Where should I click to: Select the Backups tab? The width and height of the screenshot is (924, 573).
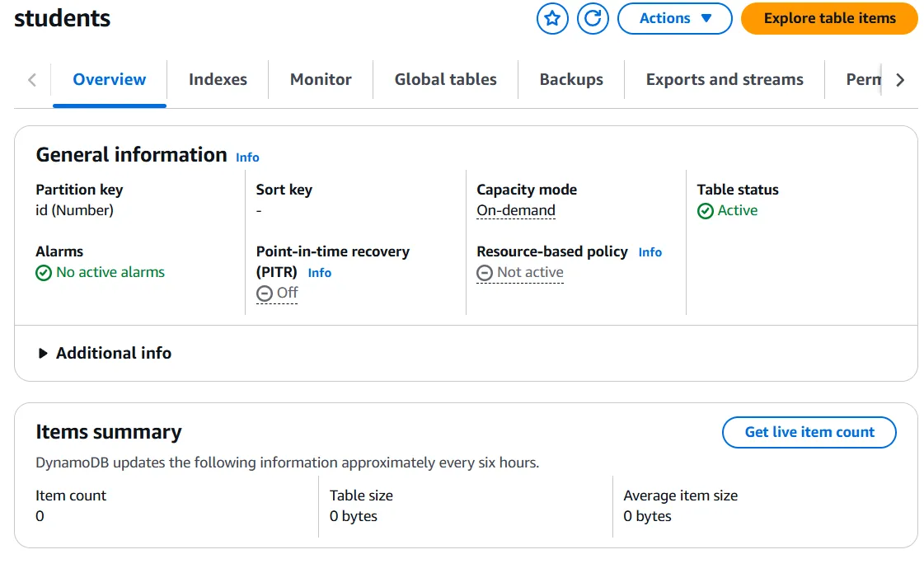[x=571, y=79]
